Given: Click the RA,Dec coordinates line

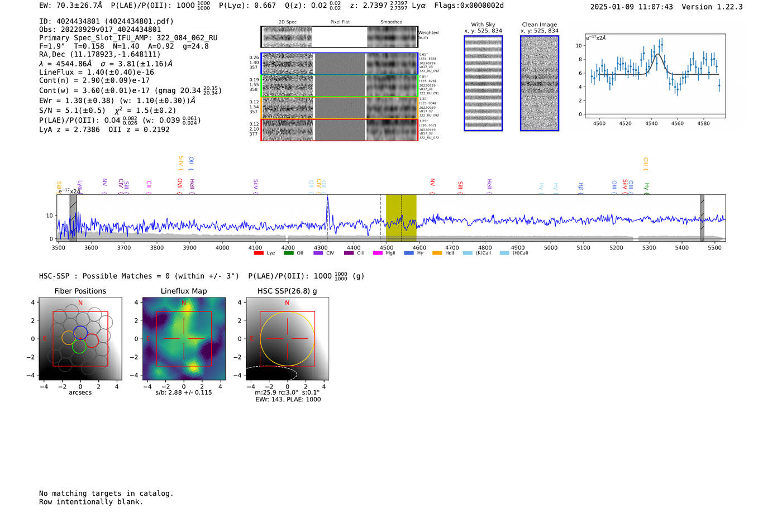Looking at the screenshot, I should (x=99, y=54).
